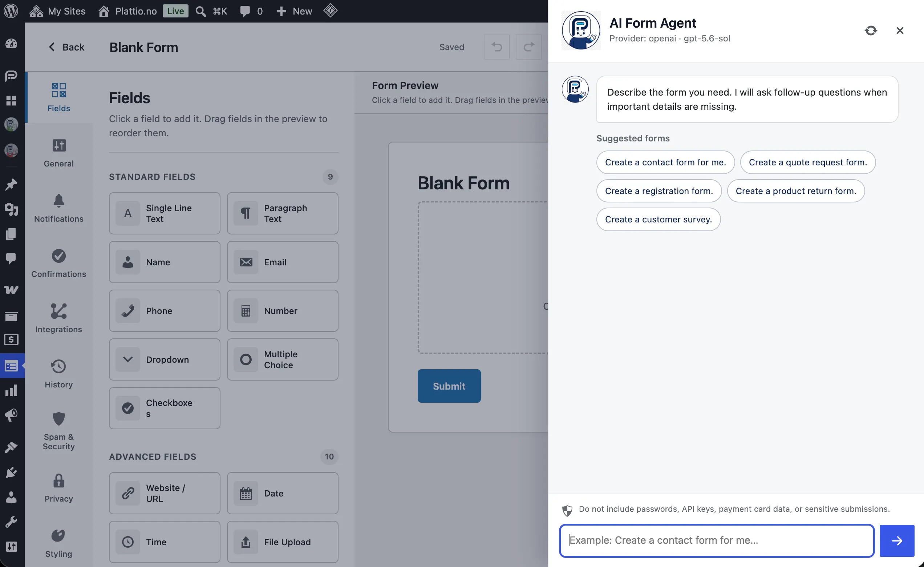Open active forms icon in sidebar
The height and width of the screenshot is (567, 924).
click(x=11, y=366)
